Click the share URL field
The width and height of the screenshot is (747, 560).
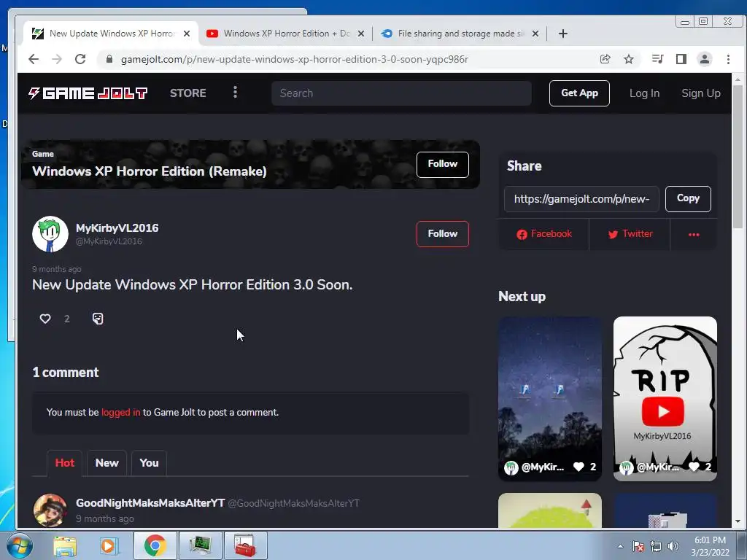581,199
